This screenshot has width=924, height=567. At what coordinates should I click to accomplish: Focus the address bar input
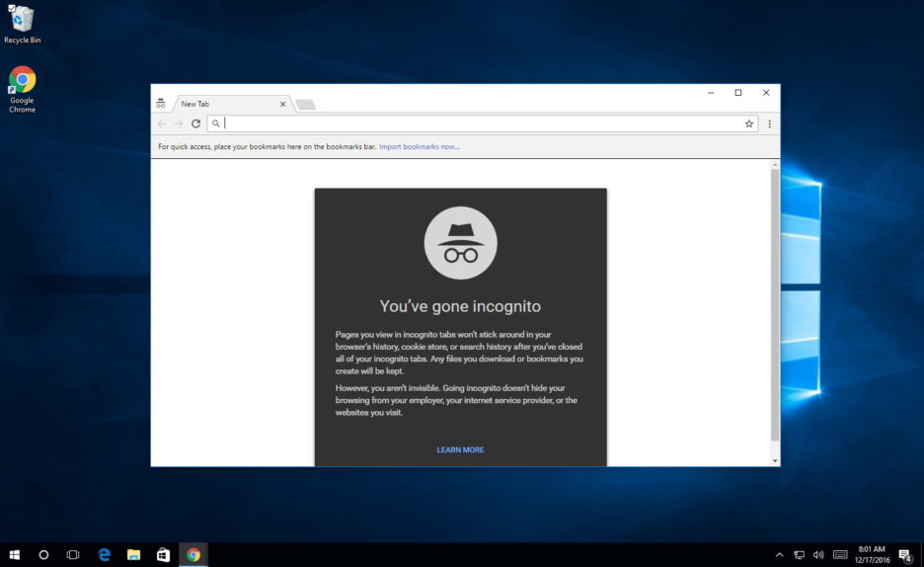point(482,123)
